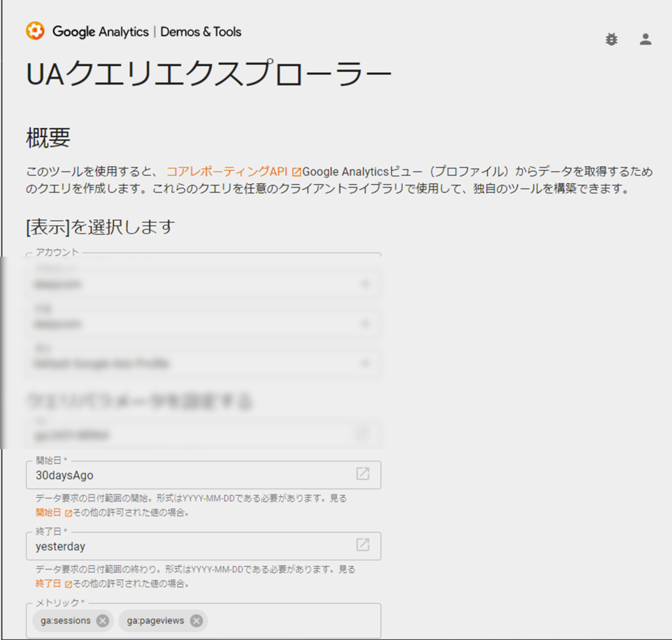Screen dimensions: 672x640
Task: Expand the first blurred account dropdown
Action: (x=365, y=284)
